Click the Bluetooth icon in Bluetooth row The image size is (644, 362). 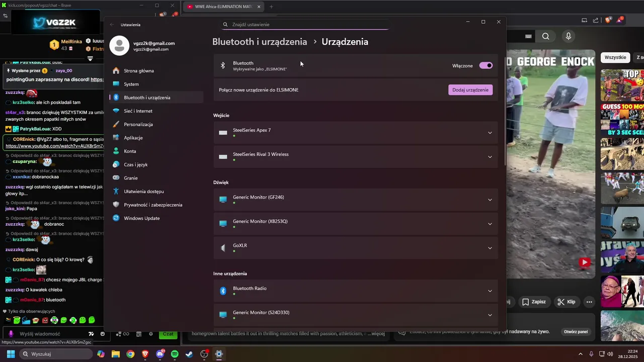click(x=223, y=65)
